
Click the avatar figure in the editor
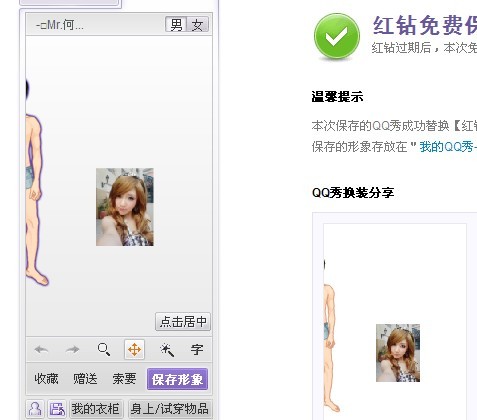click(x=35, y=183)
